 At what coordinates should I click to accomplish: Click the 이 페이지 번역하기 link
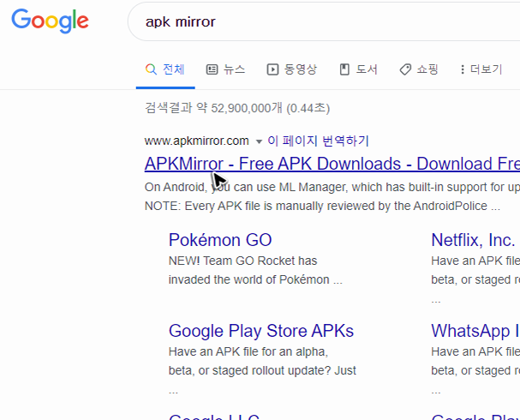[x=318, y=141]
